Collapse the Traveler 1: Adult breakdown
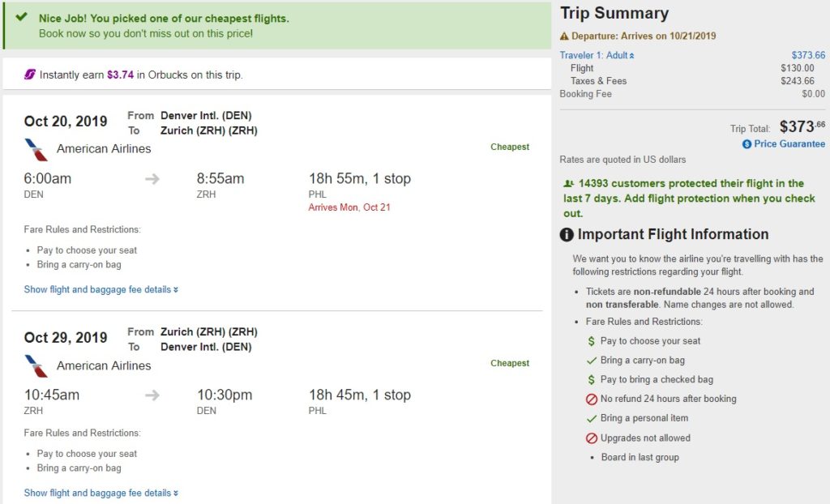 (x=597, y=55)
